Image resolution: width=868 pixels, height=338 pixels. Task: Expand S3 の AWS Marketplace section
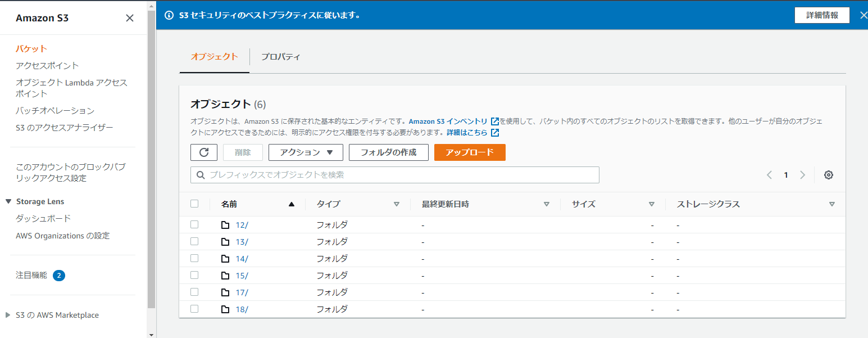pyautogui.click(x=8, y=315)
